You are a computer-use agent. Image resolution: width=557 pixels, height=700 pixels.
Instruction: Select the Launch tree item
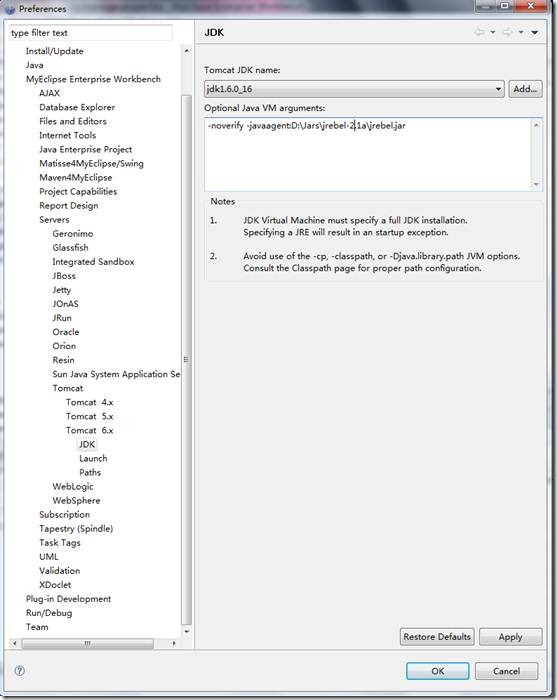pyautogui.click(x=93, y=458)
